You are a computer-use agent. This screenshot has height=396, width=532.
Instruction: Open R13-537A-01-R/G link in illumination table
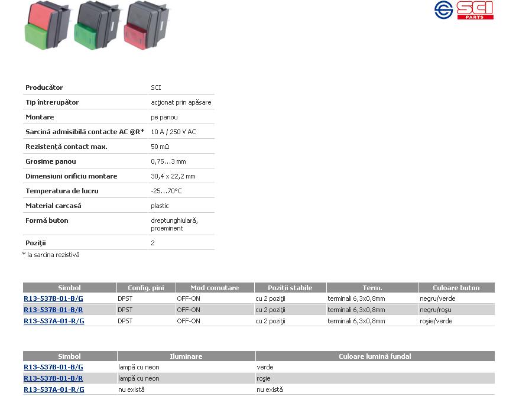[x=54, y=389]
